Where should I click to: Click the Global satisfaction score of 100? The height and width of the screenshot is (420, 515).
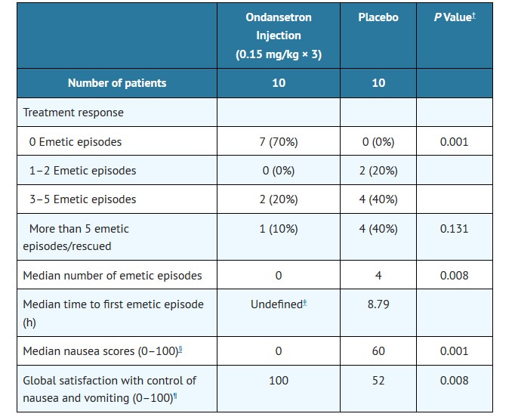pos(278,380)
